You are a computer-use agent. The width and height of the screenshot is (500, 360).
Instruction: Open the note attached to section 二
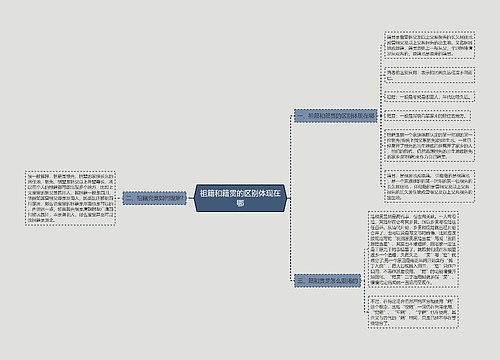tap(70, 199)
